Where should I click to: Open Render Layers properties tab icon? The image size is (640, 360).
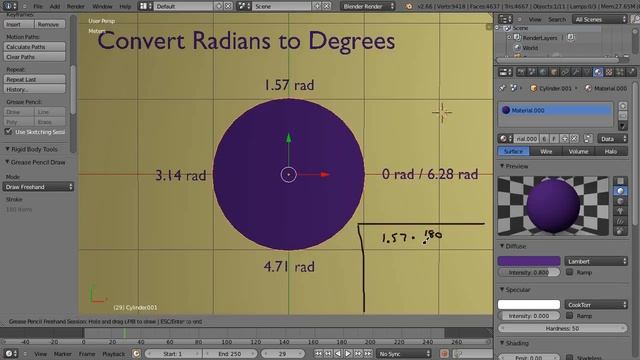532,72
